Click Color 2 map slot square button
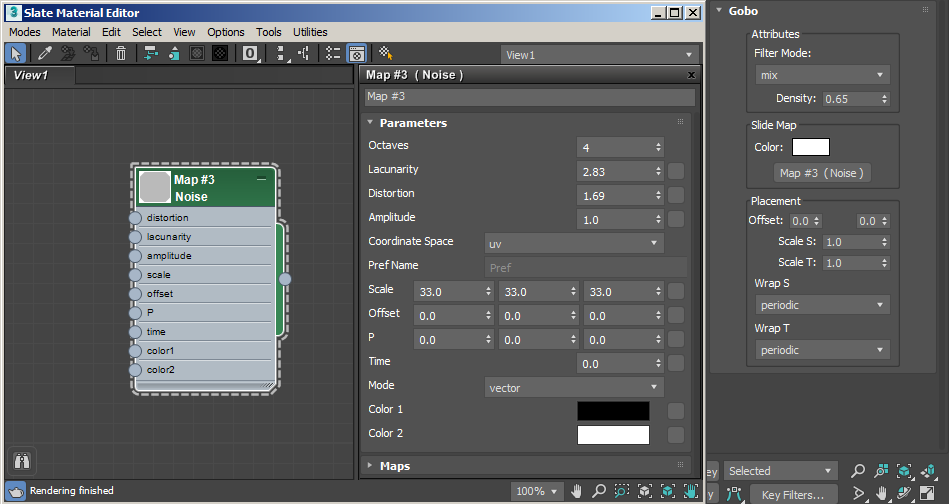This screenshot has width=949, height=504. [675, 435]
